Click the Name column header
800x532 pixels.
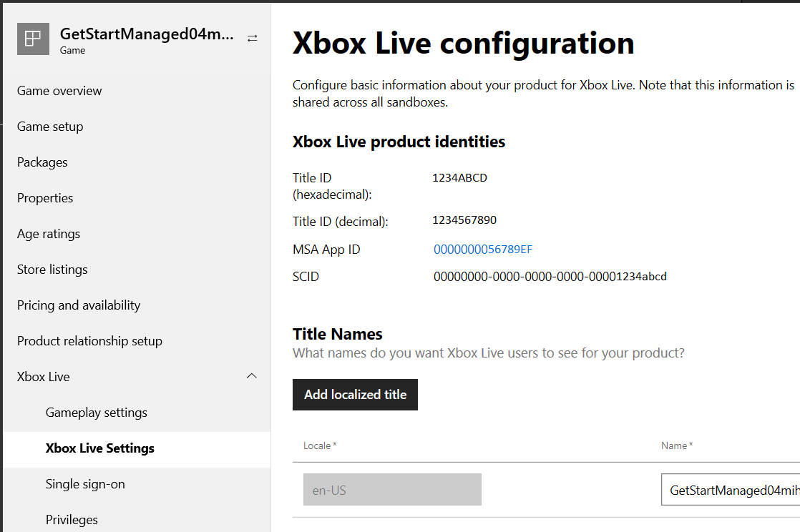(677, 445)
